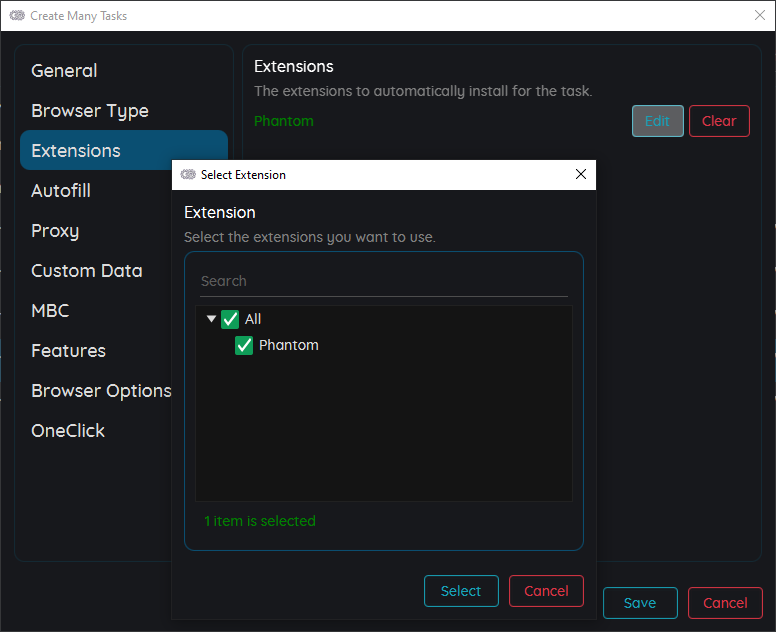
Task: Click the Select Extension dialog app icon
Action: point(188,175)
